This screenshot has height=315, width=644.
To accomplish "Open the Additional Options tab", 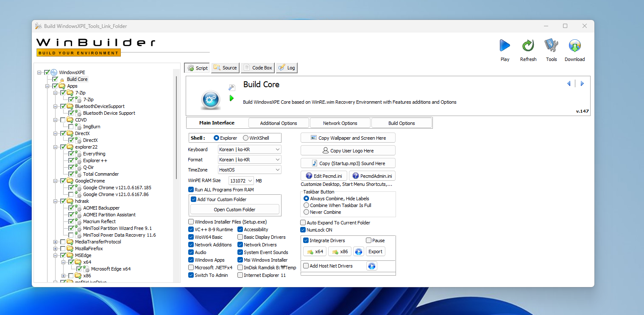I will [279, 123].
